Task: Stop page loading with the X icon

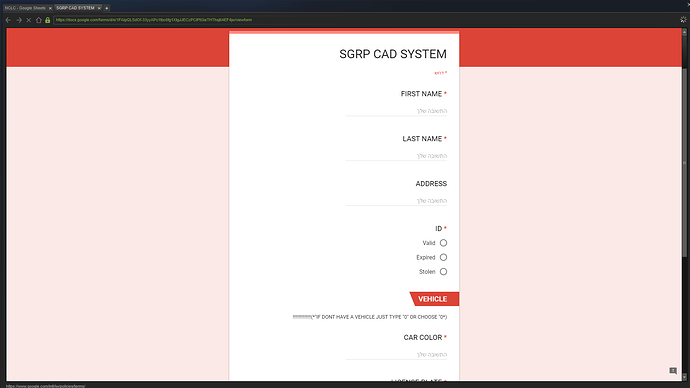Action: coord(29,20)
